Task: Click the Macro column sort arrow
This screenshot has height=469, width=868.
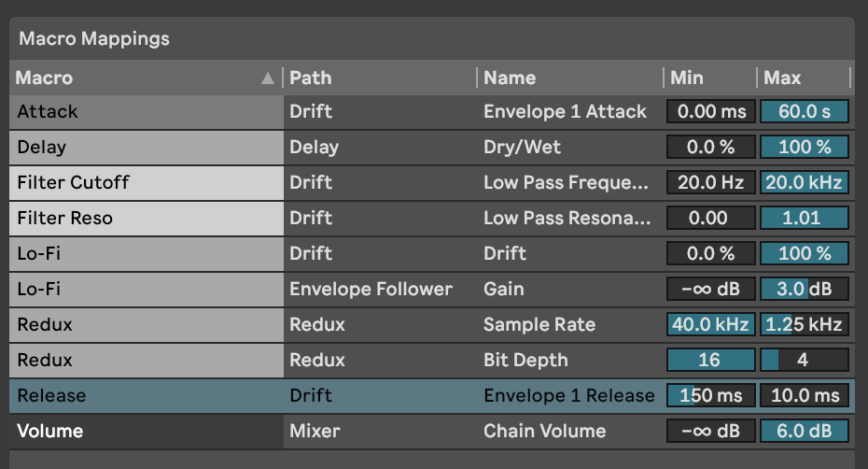Action: pyautogui.click(x=268, y=78)
